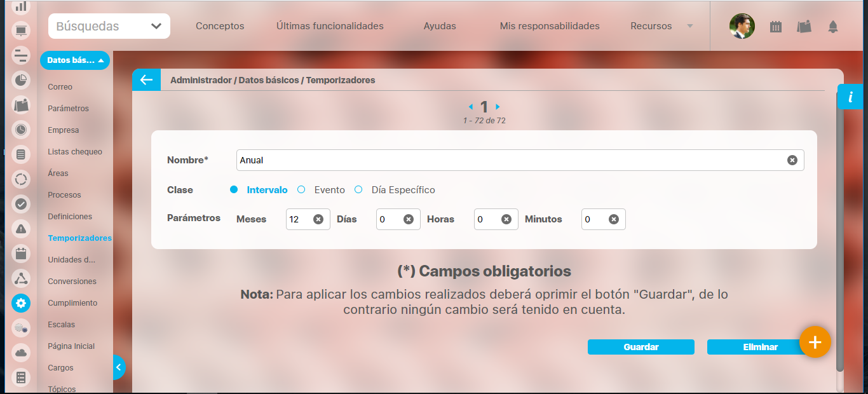Open the Conceptos menu item

220,26
